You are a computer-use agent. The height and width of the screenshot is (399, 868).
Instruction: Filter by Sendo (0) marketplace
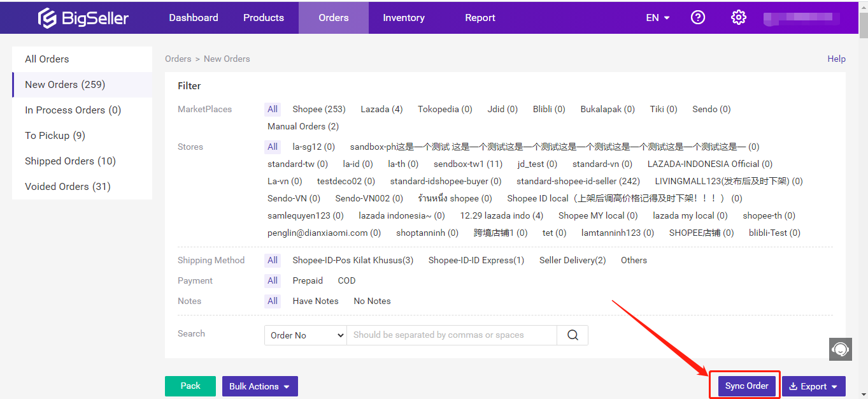(x=711, y=110)
